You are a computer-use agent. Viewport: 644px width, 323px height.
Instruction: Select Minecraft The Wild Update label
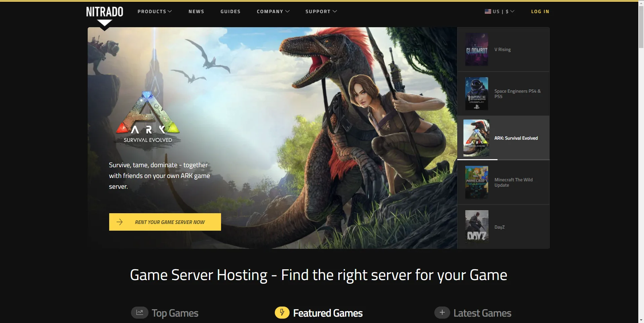pos(514,182)
